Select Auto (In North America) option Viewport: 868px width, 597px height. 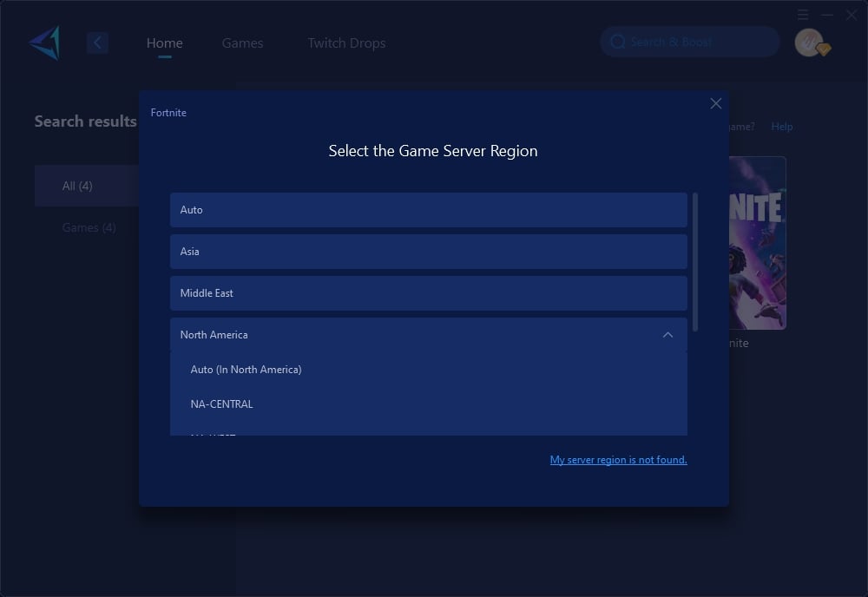(x=429, y=369)
